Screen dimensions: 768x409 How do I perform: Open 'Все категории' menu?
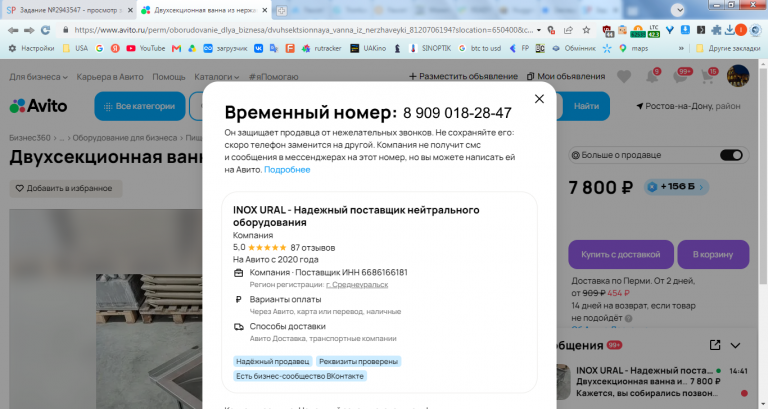(x=140, y=106)
